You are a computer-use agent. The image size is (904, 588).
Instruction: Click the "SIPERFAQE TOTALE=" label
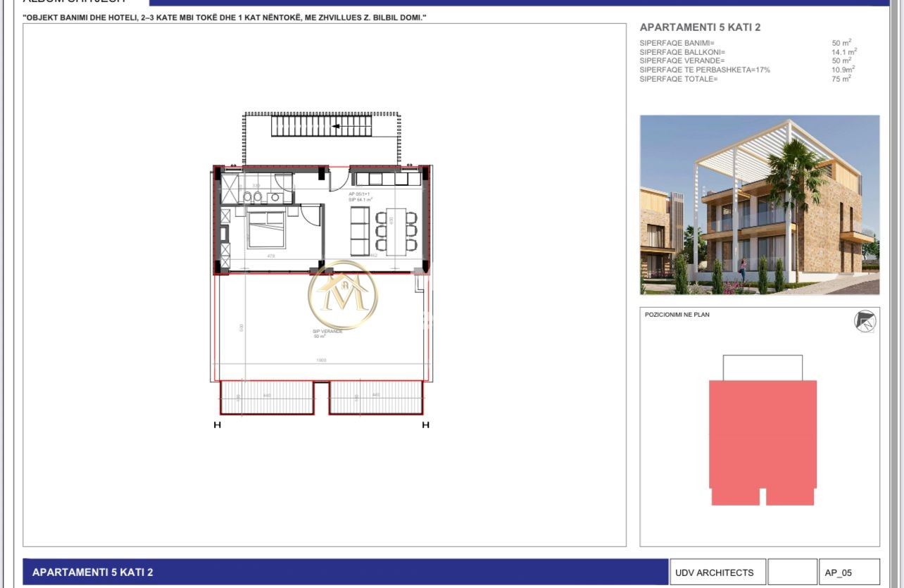679,79
